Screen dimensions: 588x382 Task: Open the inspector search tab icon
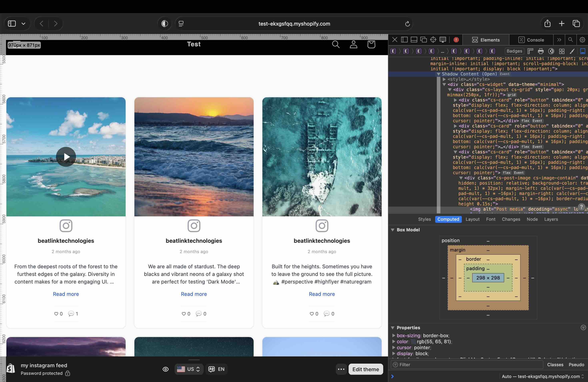[x=570, y=40]
